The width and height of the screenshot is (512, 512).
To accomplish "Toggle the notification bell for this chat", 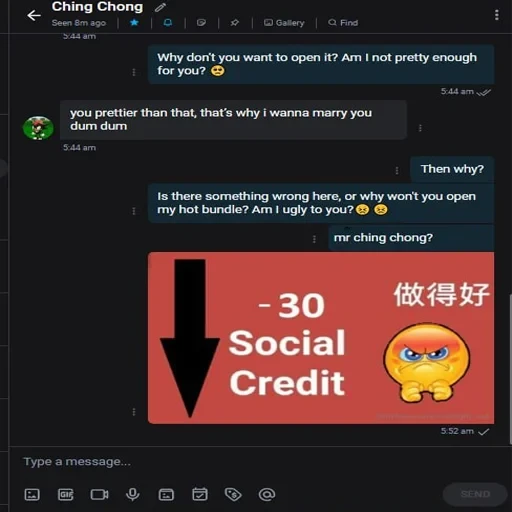I will tap(168, 23).
